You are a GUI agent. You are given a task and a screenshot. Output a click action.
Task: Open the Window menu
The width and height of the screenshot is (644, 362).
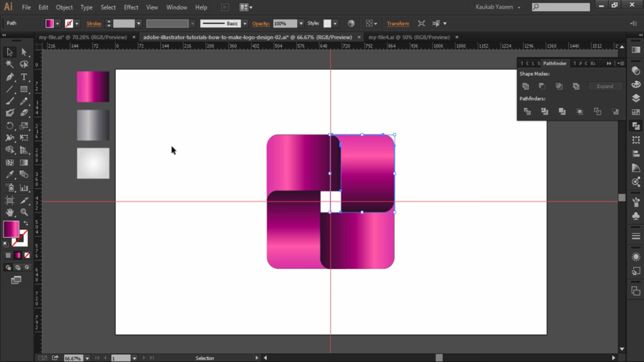point(177,7)
